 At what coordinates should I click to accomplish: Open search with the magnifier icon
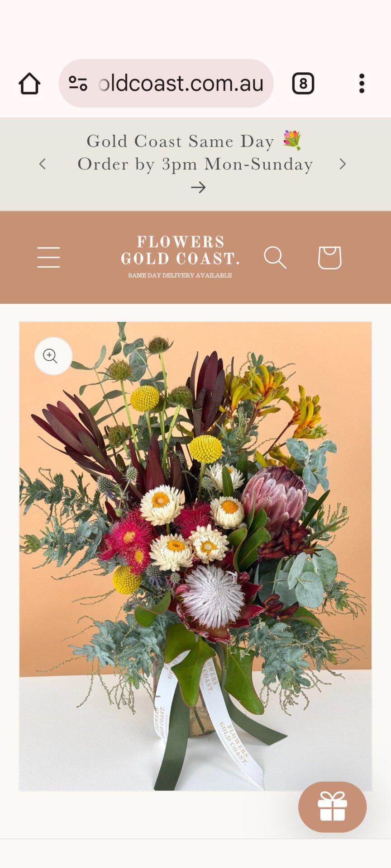275,257
